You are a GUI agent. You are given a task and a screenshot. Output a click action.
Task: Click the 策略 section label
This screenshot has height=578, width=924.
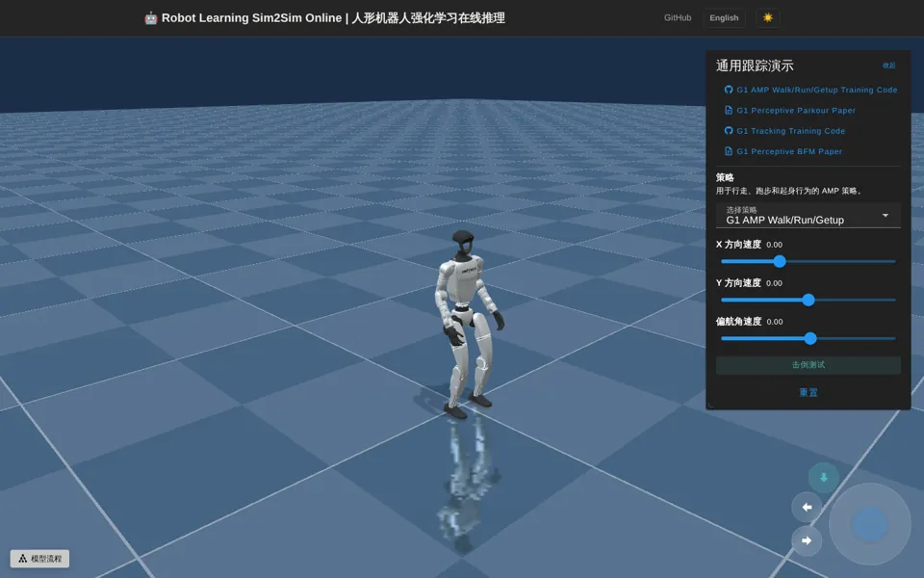(x=725, y=177)
